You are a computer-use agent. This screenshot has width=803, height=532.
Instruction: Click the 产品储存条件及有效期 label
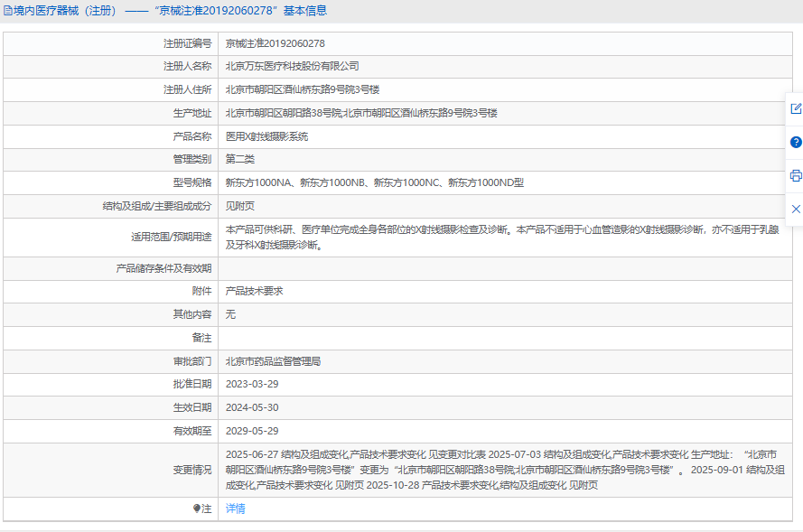[x=163, y=269]
